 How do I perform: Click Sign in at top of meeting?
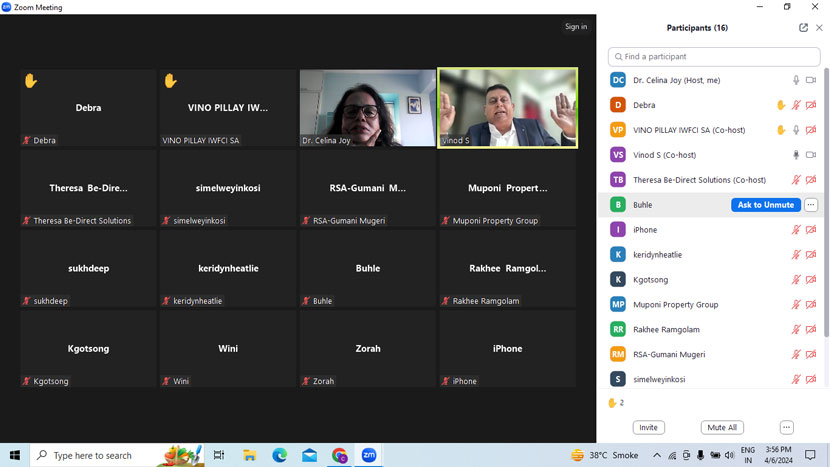(576, 27)
